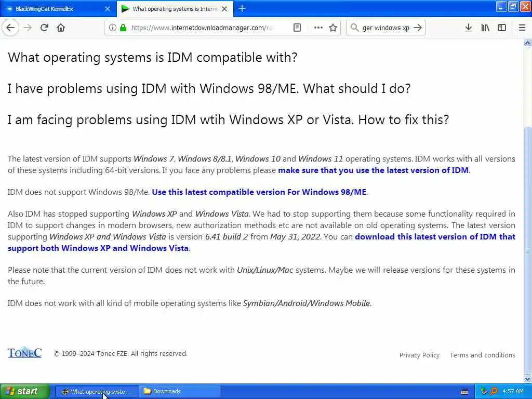
Task: Toggle reader view in address bar
Action: pos(297,28)
